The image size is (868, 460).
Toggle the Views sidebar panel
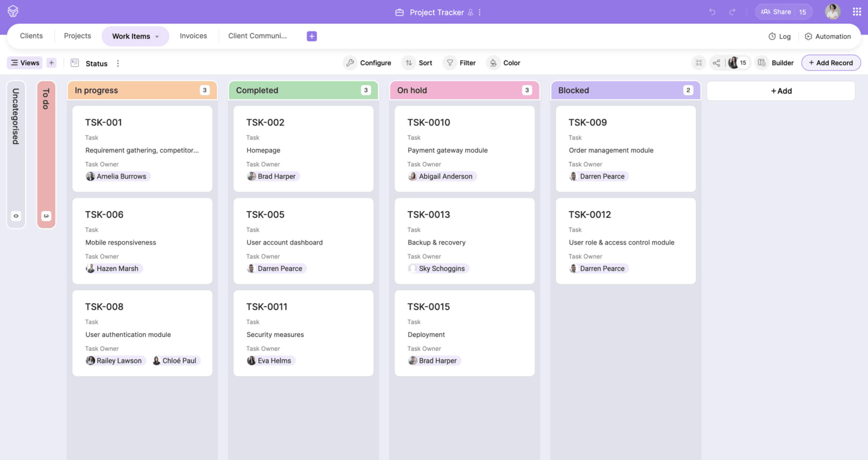click(25, 63)
